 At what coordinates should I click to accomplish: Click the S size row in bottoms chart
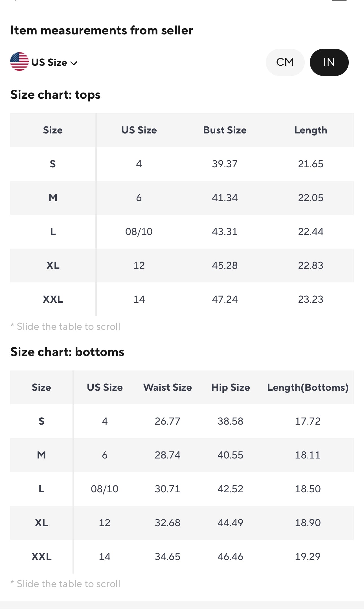tap(41, 421)
